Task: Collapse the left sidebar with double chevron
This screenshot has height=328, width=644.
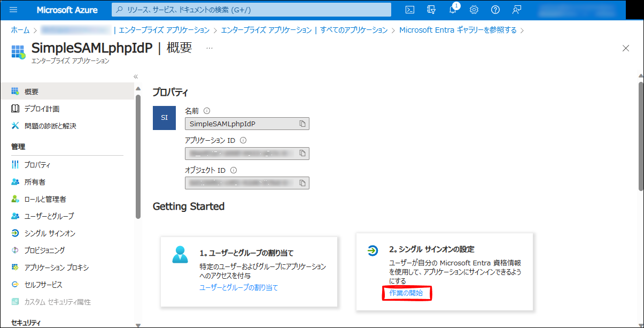Action: click(x=136, y=77)
